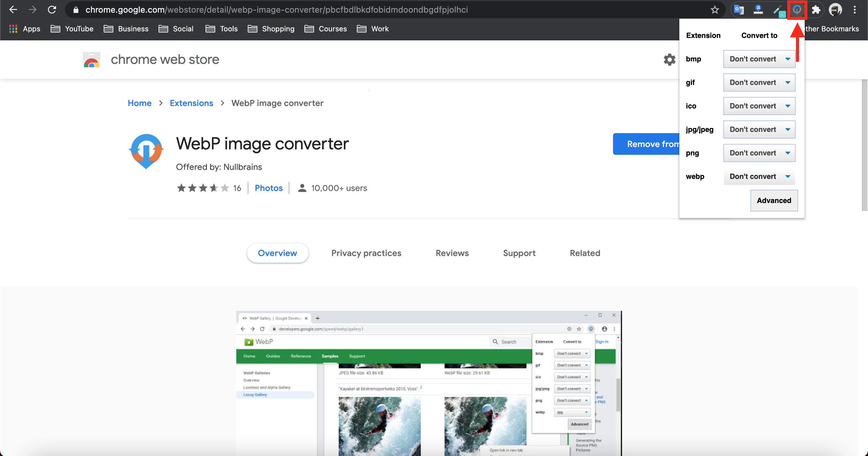The image size is (868, 456).
Task: Open the Extensions breadcrumb link
Action: [191, 103]
